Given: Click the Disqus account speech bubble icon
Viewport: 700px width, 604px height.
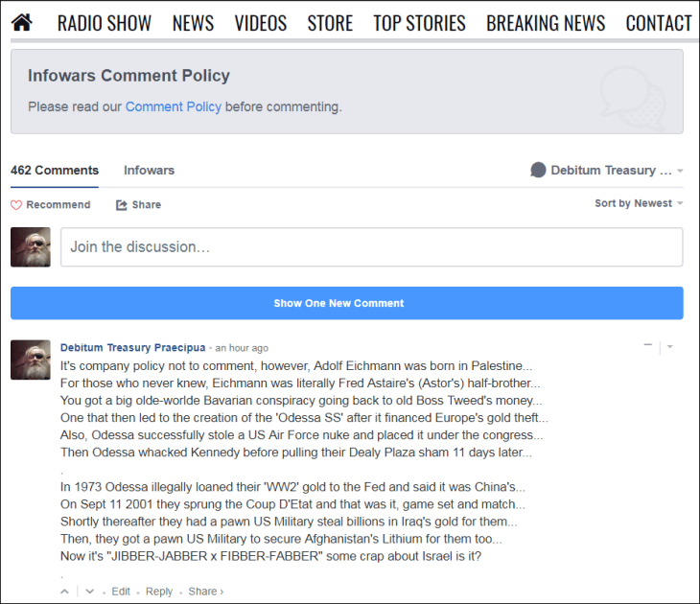Looking at the screenshot, I should [x=538, y=171].
